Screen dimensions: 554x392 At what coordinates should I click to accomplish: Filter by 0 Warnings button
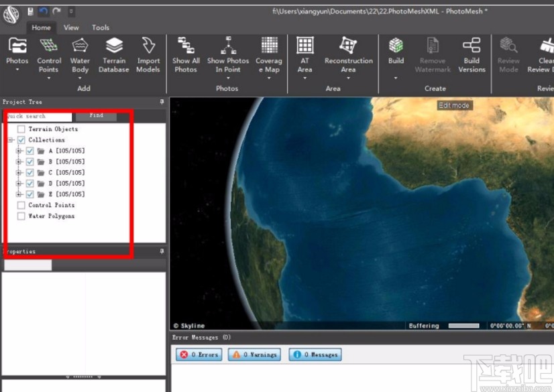(254, 354)
